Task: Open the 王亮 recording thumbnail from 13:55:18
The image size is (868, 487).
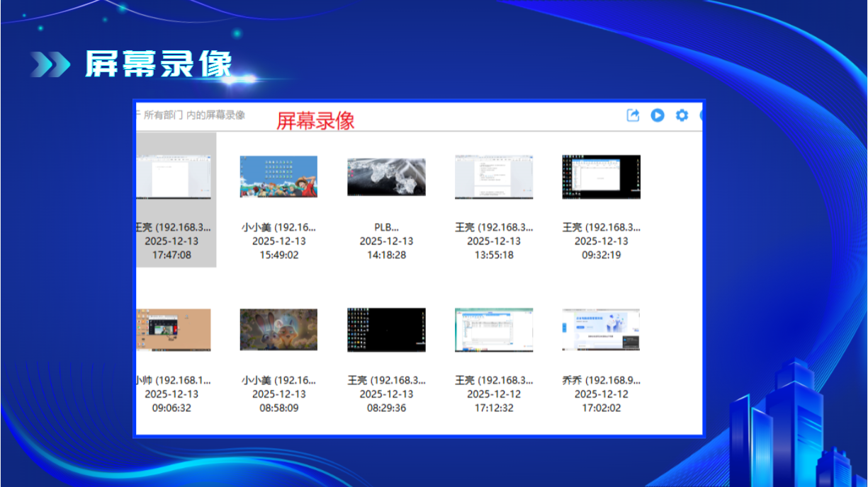Action: point(494,176)
